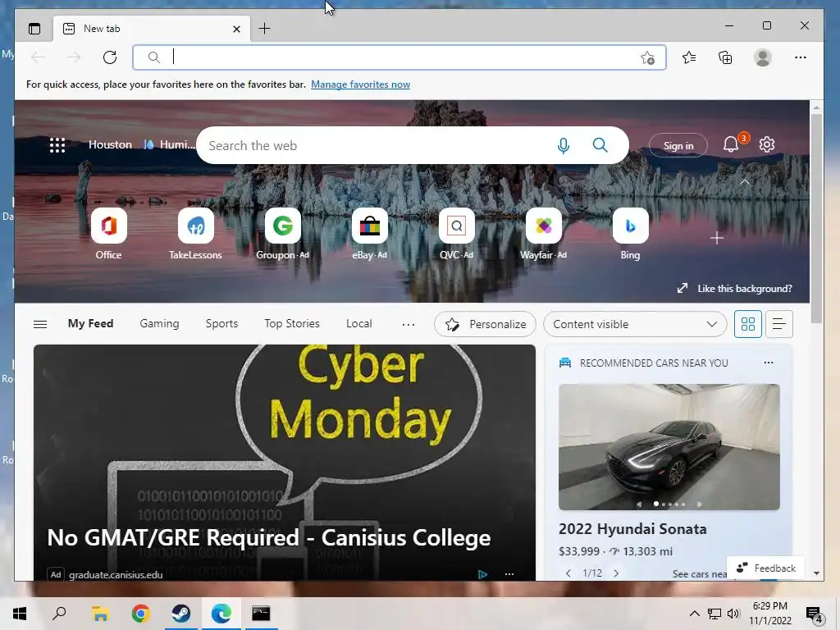840x630 pixels.
Task: Open Steam from taskbar
Action: 181,614
